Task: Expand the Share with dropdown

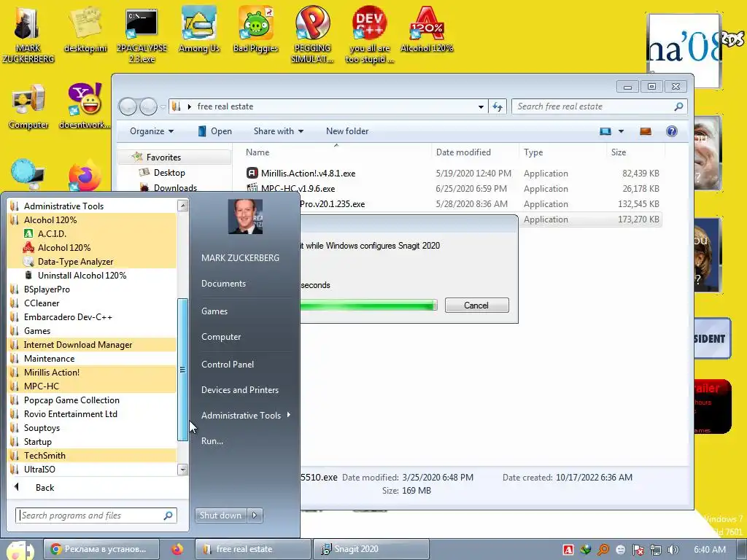Action: click(x=278, y=131)
